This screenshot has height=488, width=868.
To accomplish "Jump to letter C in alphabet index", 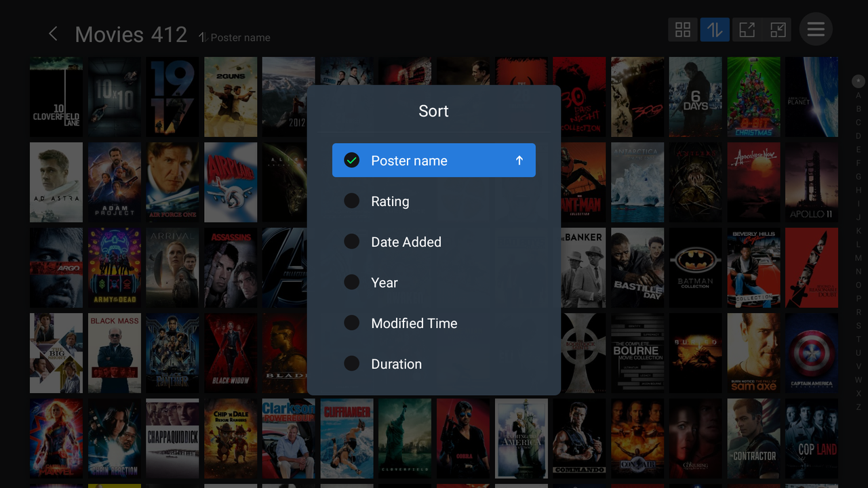I will coord(859,122).
